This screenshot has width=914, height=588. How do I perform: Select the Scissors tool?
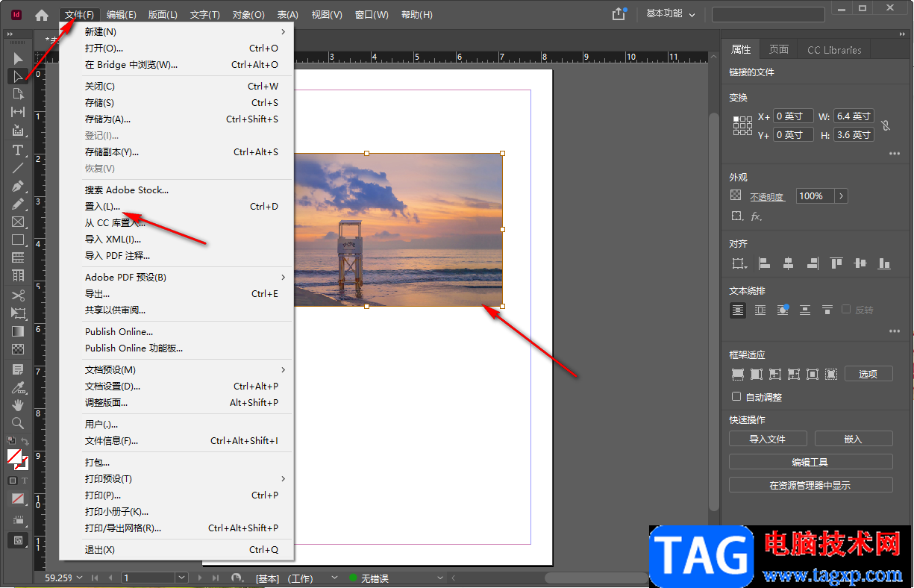(x=18, y=295)
